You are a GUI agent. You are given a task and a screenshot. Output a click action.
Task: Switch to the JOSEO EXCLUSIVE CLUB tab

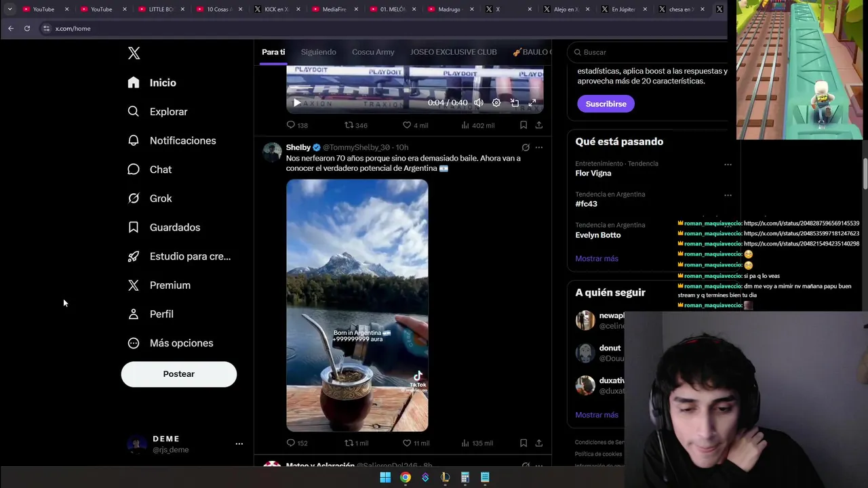[x=454, y=52]
